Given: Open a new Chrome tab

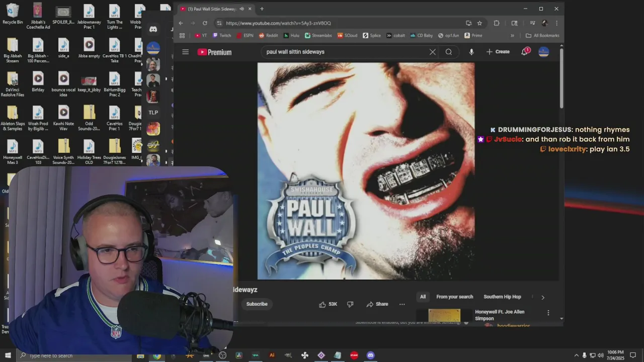Looking at the screenshot, I should [262, 9].
